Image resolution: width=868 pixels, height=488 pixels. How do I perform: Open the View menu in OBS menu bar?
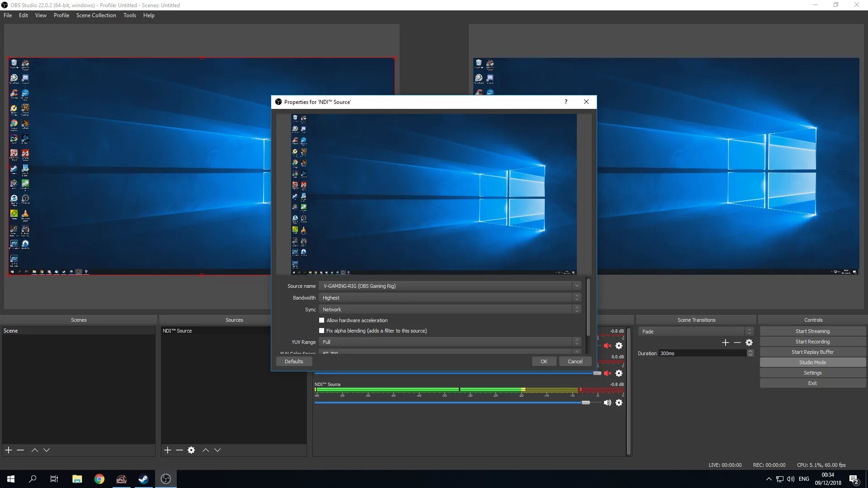41,15
